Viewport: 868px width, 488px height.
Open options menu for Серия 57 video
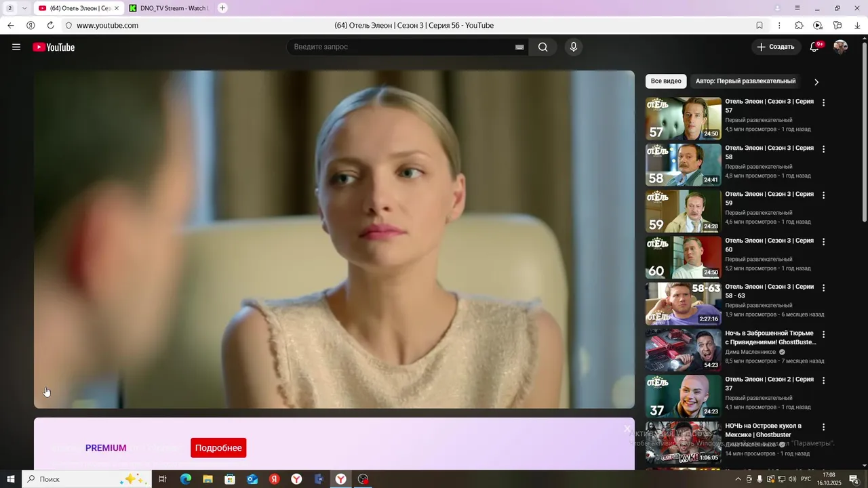(x=824, y=102)
